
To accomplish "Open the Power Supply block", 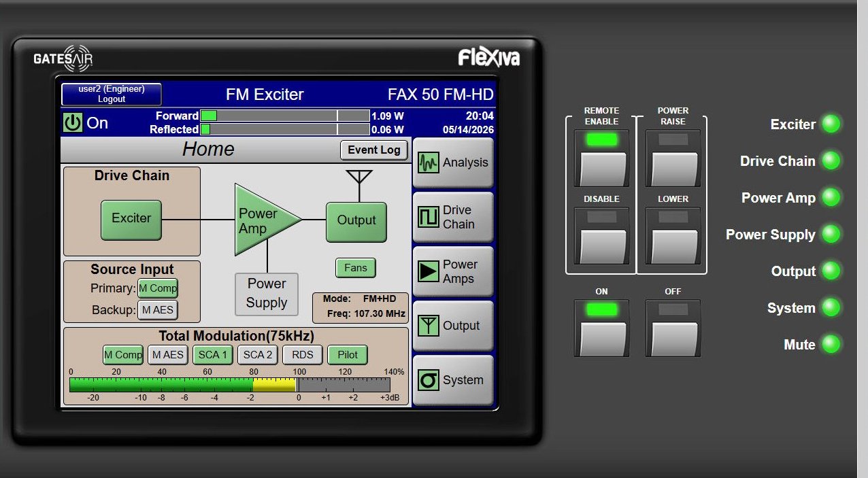I will tap(267, 294).
